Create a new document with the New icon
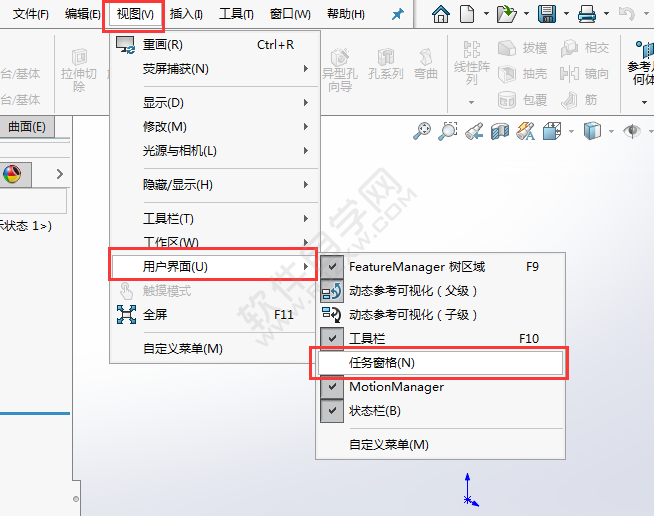 tap(467, 14)
